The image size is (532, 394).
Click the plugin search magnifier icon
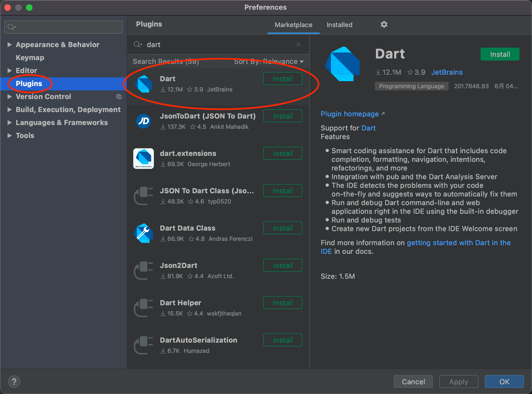click(138, 44)
